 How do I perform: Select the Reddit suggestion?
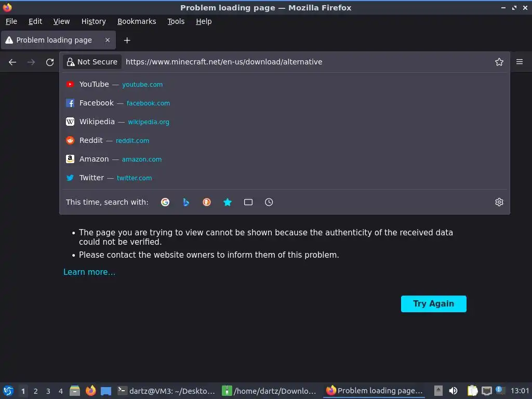[285, 140]
